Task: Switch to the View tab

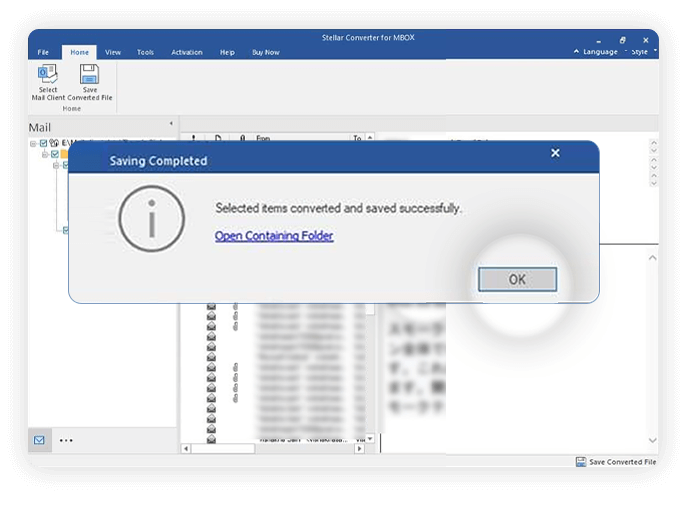Action: click(x=113, y=52)
